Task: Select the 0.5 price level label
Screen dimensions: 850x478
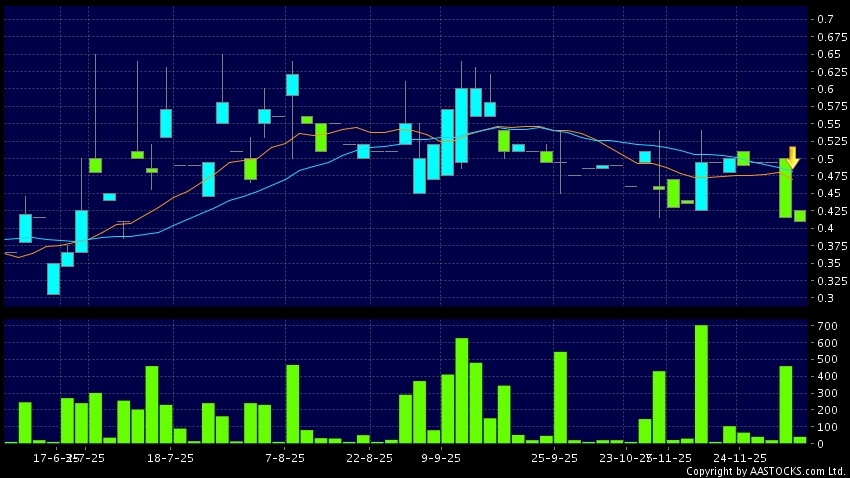Action: coord(825,159)
